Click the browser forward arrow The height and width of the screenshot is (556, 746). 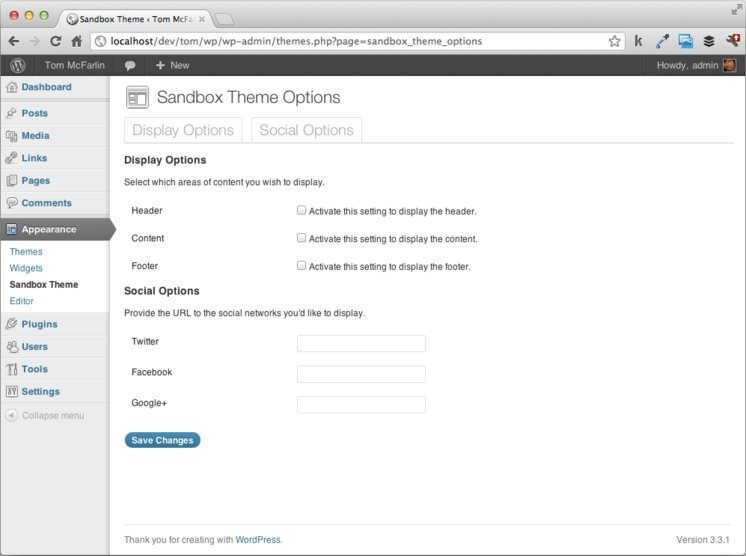click(34, 41)
